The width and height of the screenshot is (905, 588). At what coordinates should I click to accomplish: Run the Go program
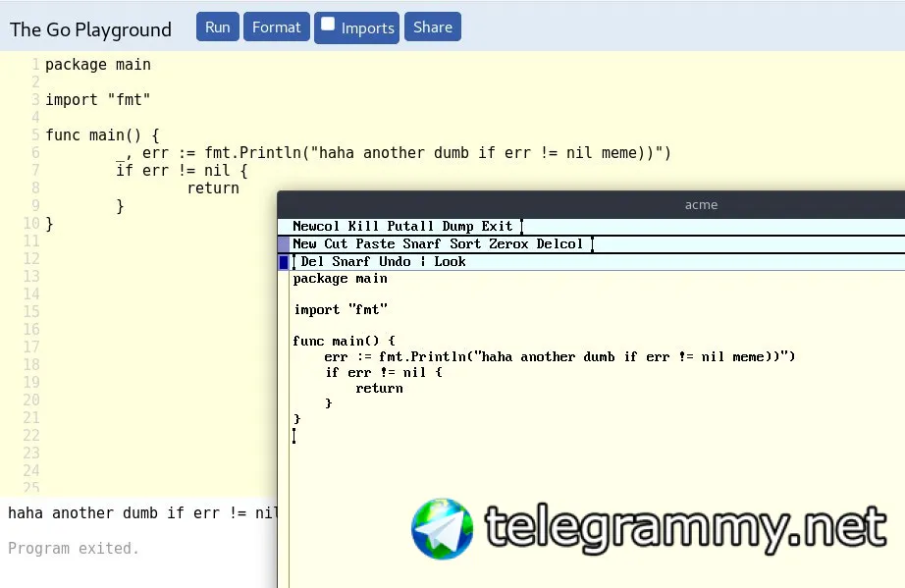pos(218,27)
